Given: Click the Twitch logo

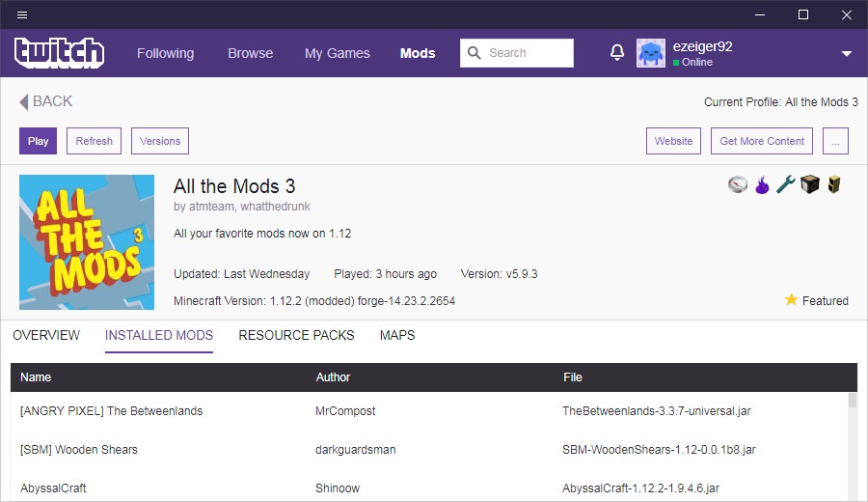Looking at the screenshot, I should click(x=59, y=53).
